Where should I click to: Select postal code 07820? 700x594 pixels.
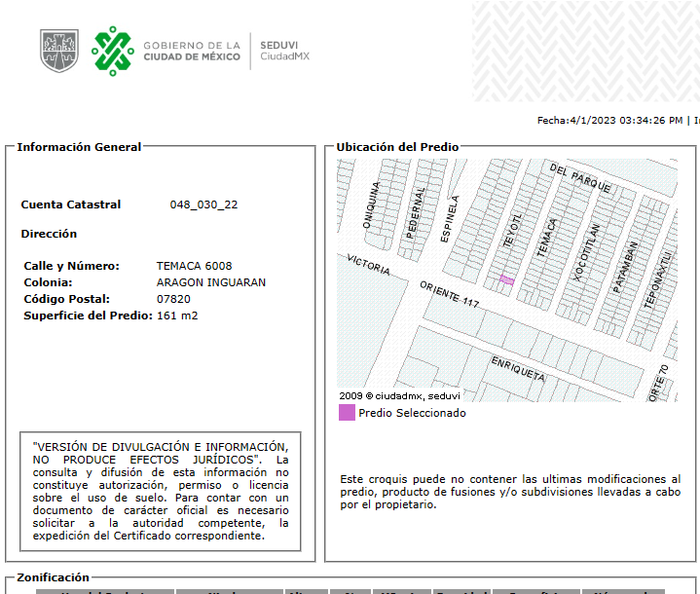[173, 299]
